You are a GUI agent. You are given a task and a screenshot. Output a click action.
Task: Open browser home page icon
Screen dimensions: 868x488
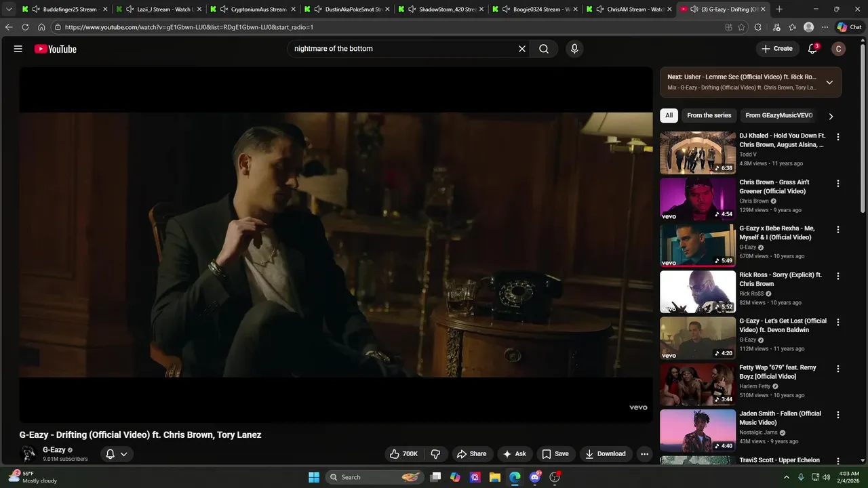pyautogui.click(x=41, y=27)
